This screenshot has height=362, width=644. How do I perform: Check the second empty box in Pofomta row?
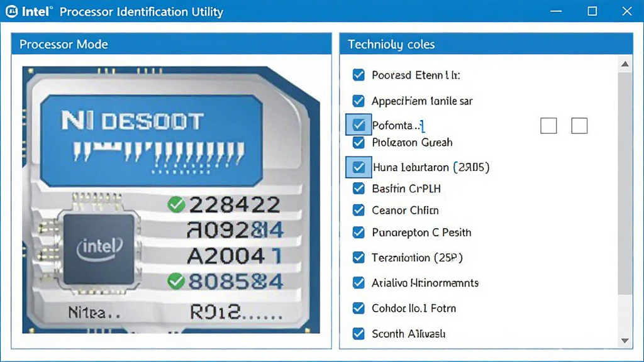coord(579,126)
